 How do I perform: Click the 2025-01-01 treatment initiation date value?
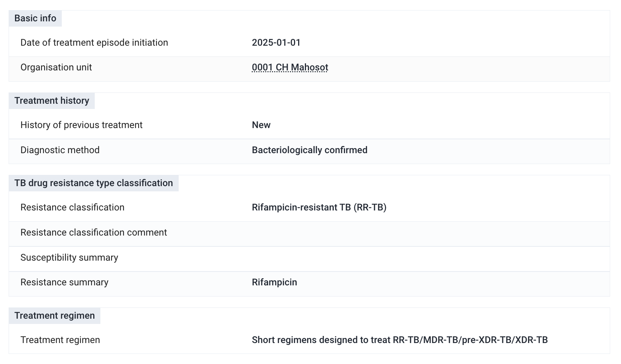click(276, 43)
